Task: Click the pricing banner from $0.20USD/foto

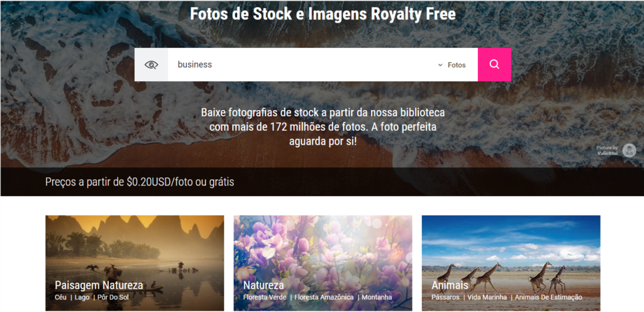Action: [140, 182]
